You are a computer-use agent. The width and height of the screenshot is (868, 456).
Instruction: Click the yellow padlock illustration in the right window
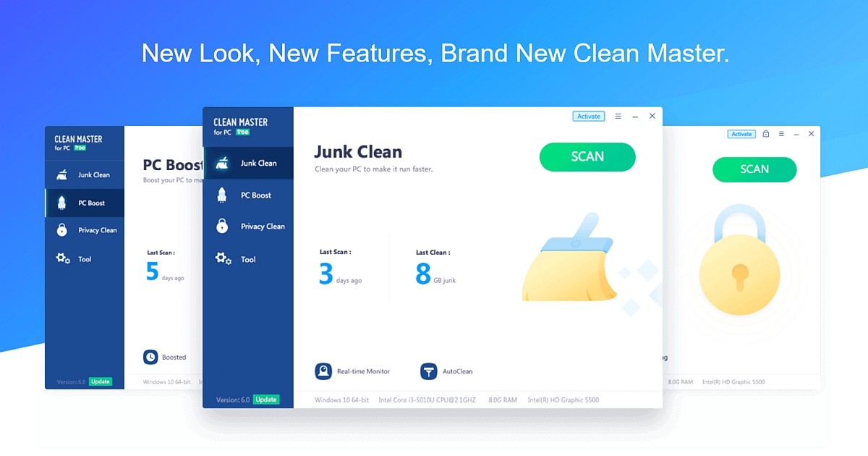point(739,259)
